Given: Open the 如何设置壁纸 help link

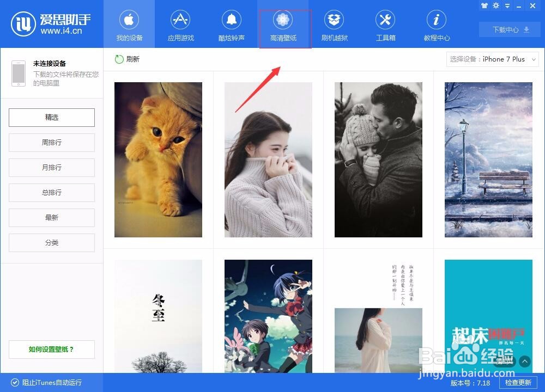Looking at the screenshot, I should click(x=51, y=349).
